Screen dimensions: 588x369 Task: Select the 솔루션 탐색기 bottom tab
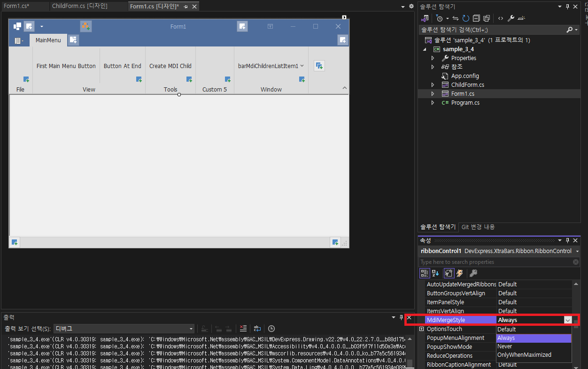tap(438, 227)
